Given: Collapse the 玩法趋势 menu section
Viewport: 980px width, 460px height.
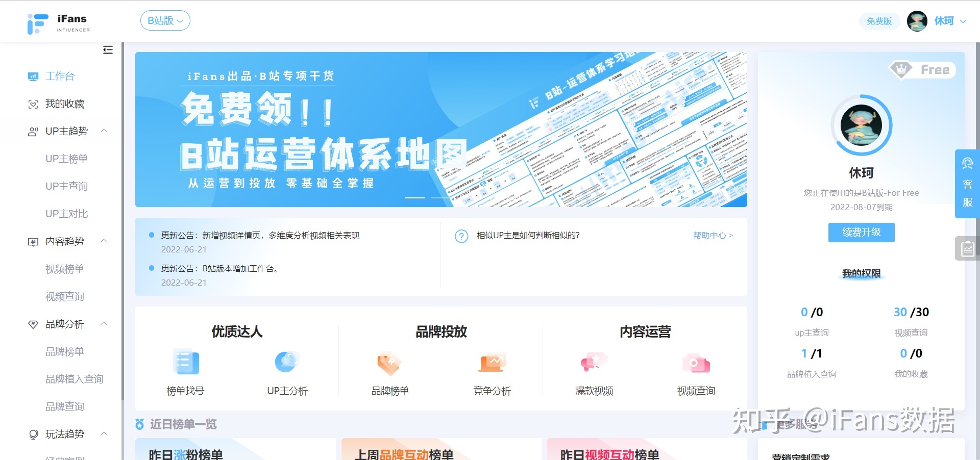Looking at the screenshot, I should tap(104, 433).
